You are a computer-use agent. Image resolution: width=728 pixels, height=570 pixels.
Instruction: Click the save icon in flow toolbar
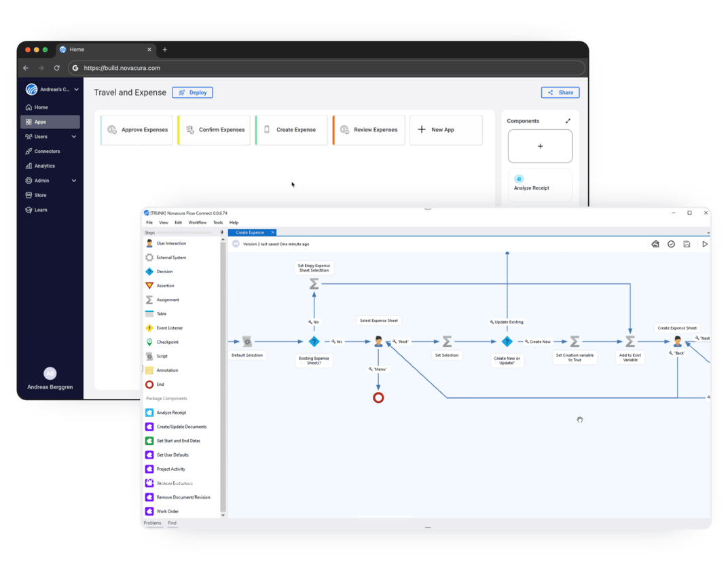tap(687, 244)
